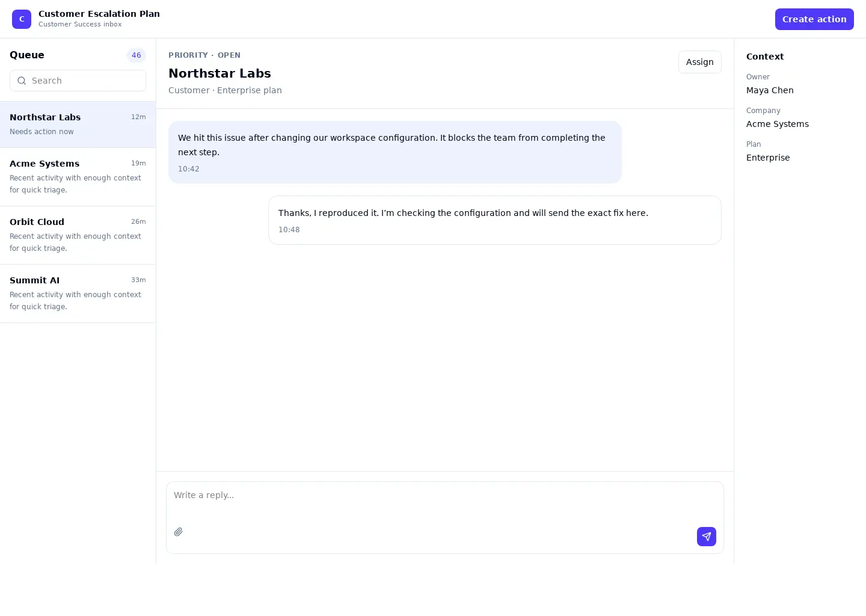
Task: Click the Queue heading
Action: 27,55
